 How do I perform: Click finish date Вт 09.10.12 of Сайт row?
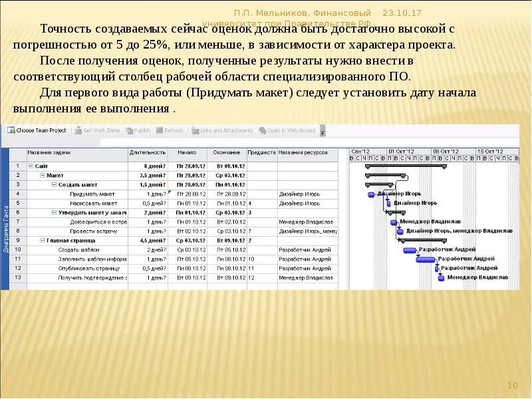pyautogui.click(x=227, y=166)
